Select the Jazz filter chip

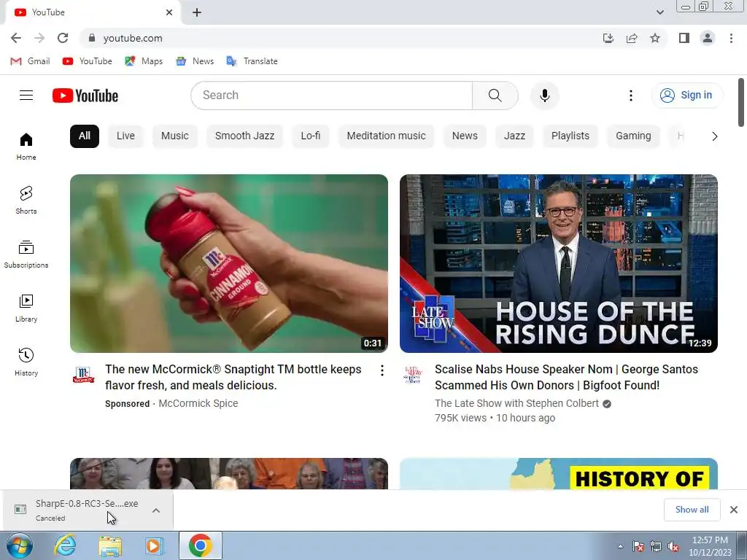[514, 136]
